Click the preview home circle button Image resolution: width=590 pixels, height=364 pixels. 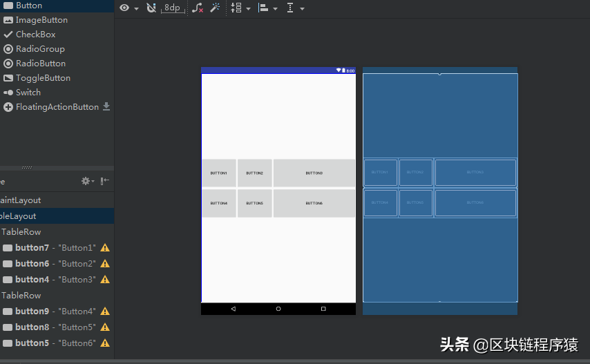pos(278,309)
